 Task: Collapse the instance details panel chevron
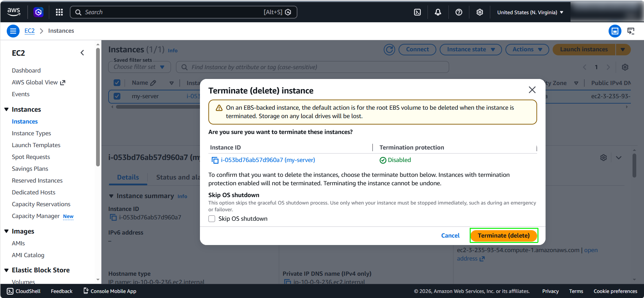pyautogui.click(x=619, y=158)
